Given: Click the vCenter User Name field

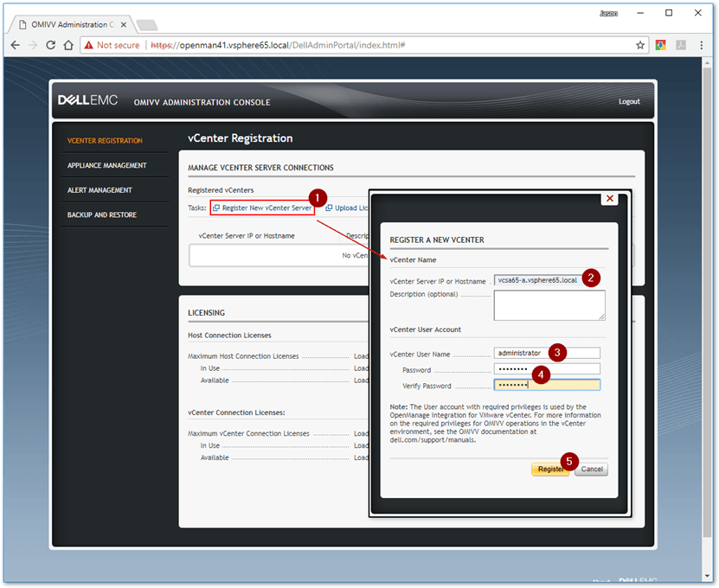Looking at the screenshot, I should click(547, 353).
